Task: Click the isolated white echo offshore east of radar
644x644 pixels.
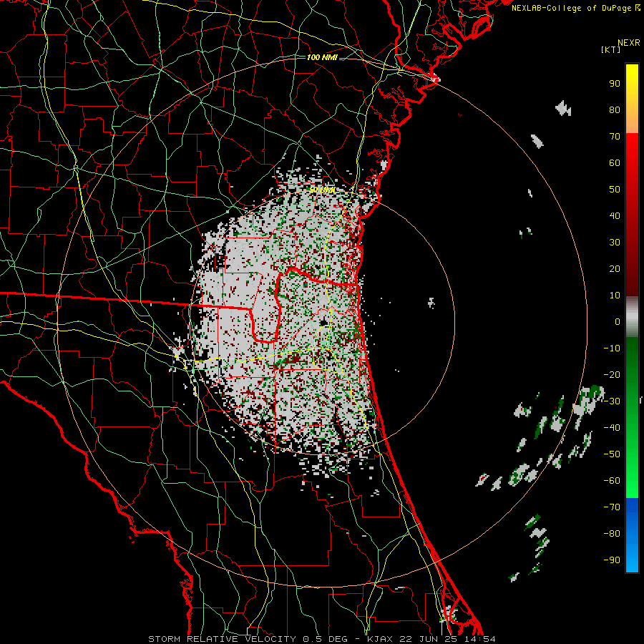Action: [431, 303]
